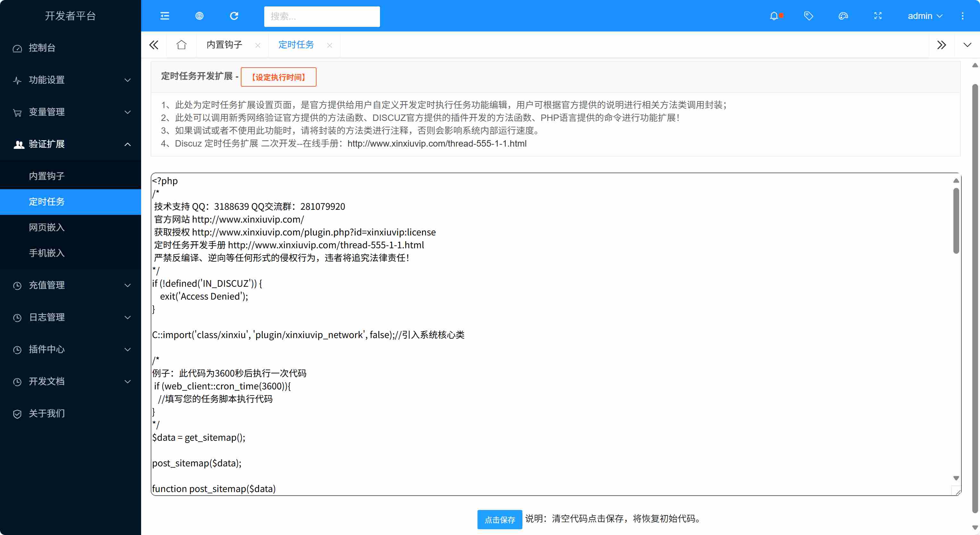The width and height of the screenshot is (980, 535).
Task: Expand the 充值管理 menu
Action: pyautogui.click(x=70, y=285)
